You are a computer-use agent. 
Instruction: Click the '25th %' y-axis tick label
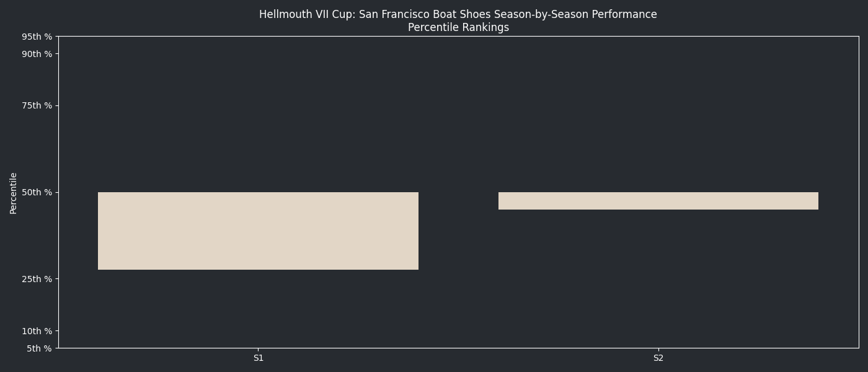tap(37, 279)
